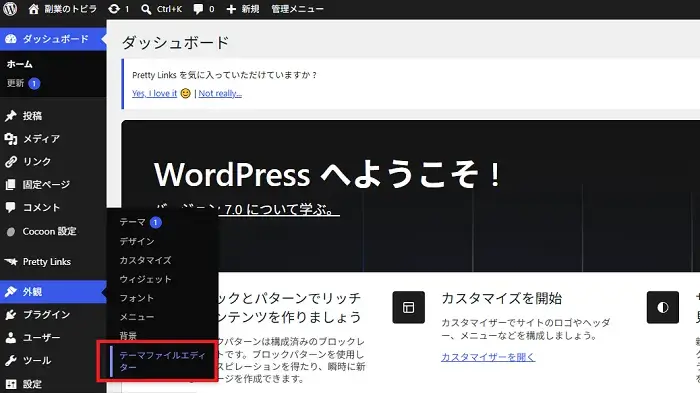Click the コメント sidebar icon
The height and width of the screenshot is (393, 700).
(x=11, y=207)
